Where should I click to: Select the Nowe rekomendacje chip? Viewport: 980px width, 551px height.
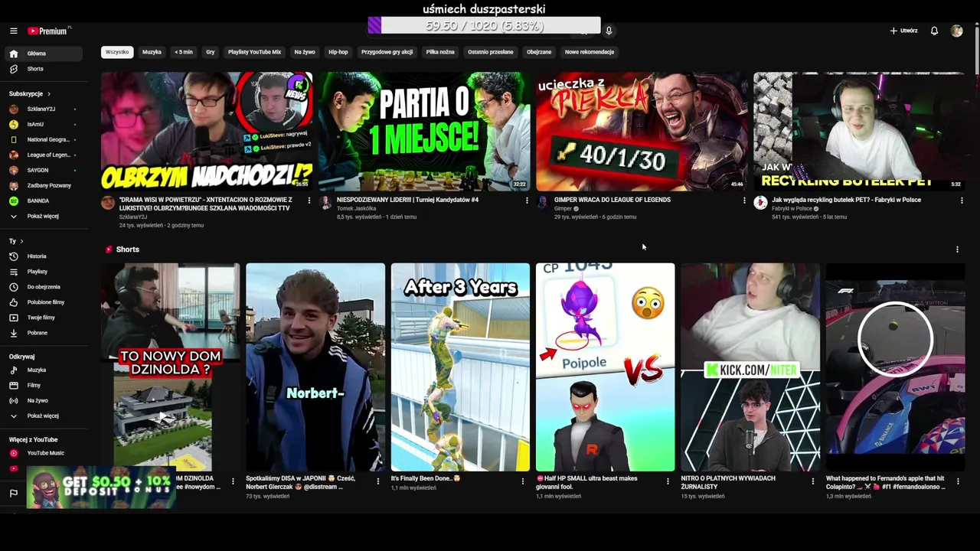[590, 52]
